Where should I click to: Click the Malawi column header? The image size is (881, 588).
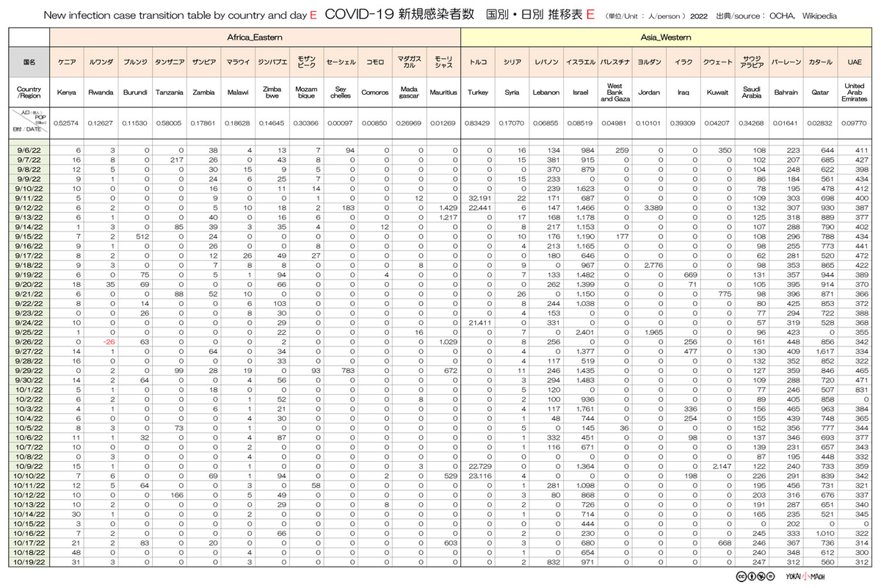(238, 93)
